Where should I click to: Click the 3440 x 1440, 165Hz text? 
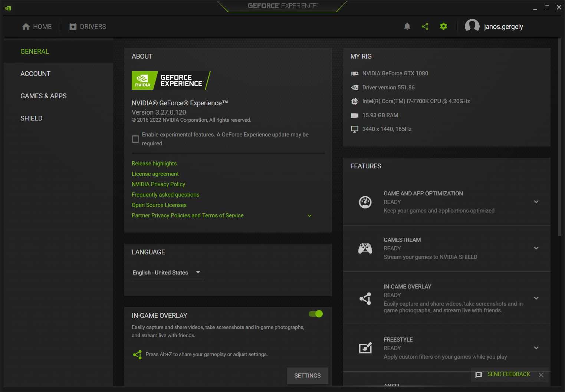[387, 129]
